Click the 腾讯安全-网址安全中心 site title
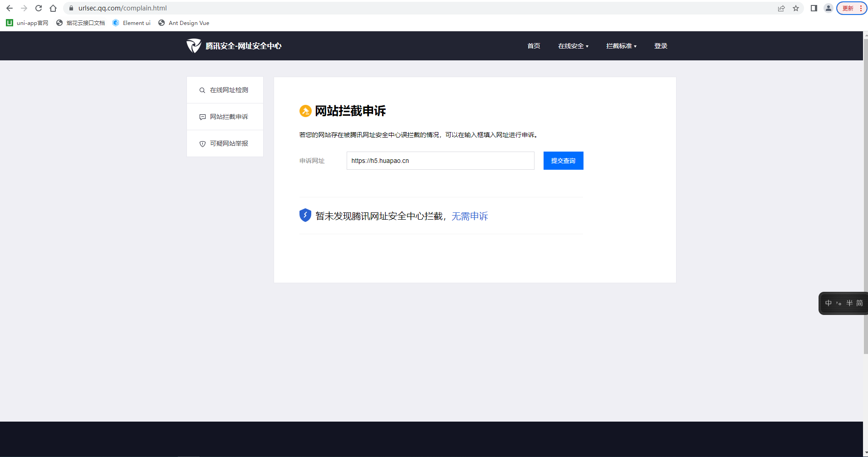This screenshot has width=868, height=457. coord(244,46)
